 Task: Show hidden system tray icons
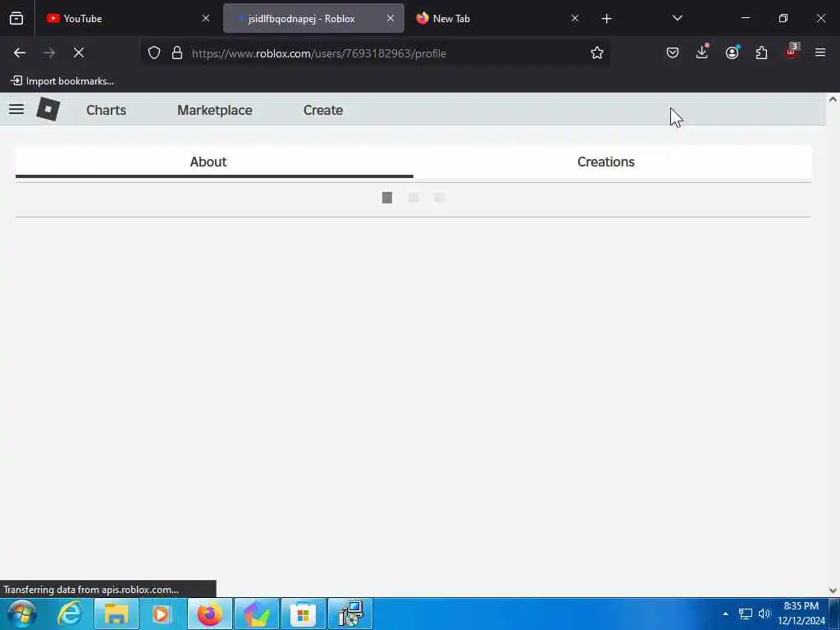click(725, 614)
